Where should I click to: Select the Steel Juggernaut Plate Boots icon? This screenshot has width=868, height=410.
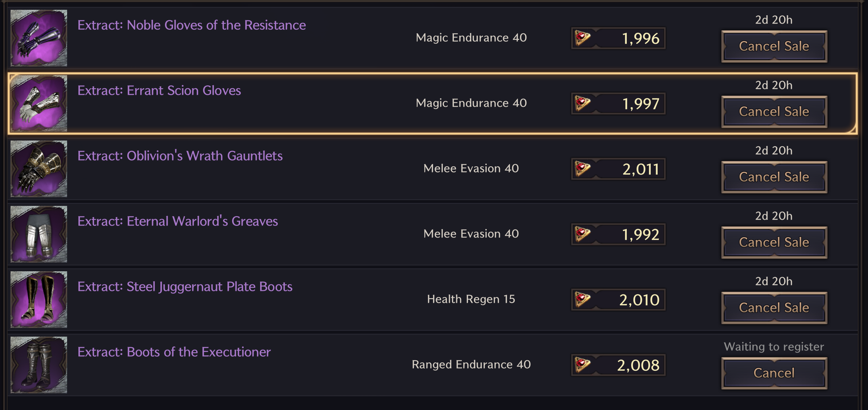39,300
